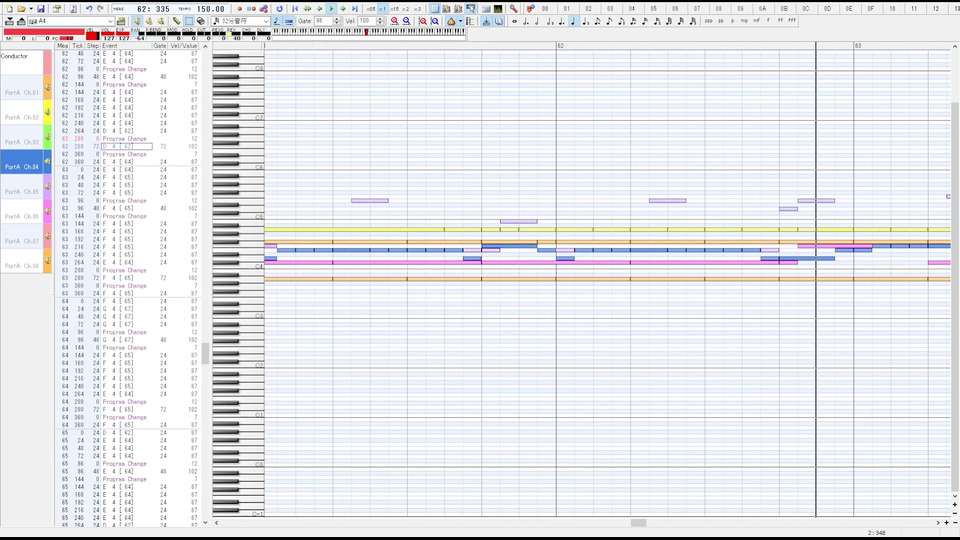The height and width of the screenshot is (540, 960).
Task: Click the red Record button
Action: pos(239,9)
